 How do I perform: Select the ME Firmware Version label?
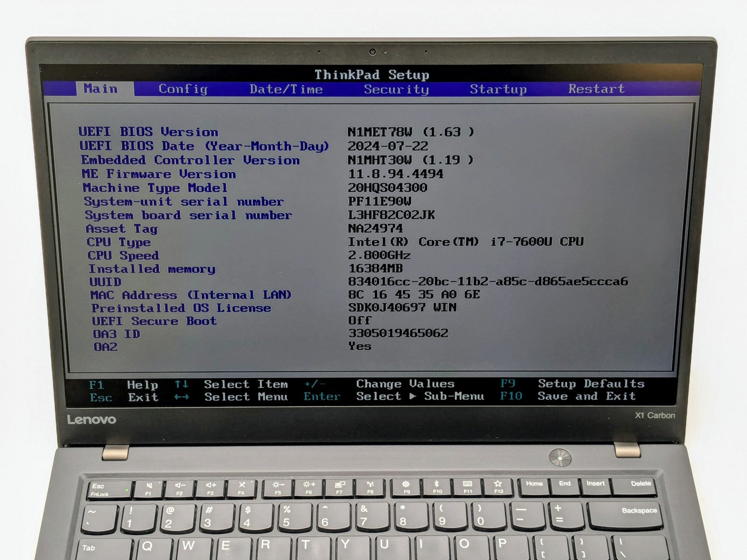[159, 174]
